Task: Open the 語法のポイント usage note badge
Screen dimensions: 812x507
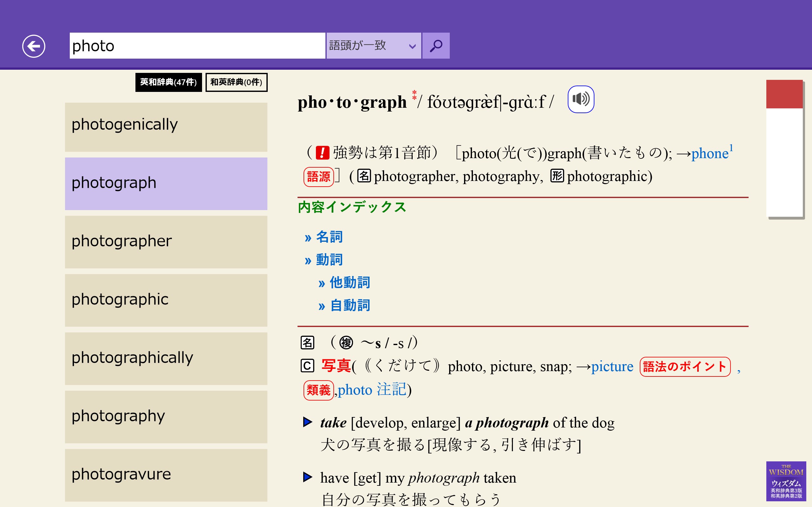Action: click(684, 367)
